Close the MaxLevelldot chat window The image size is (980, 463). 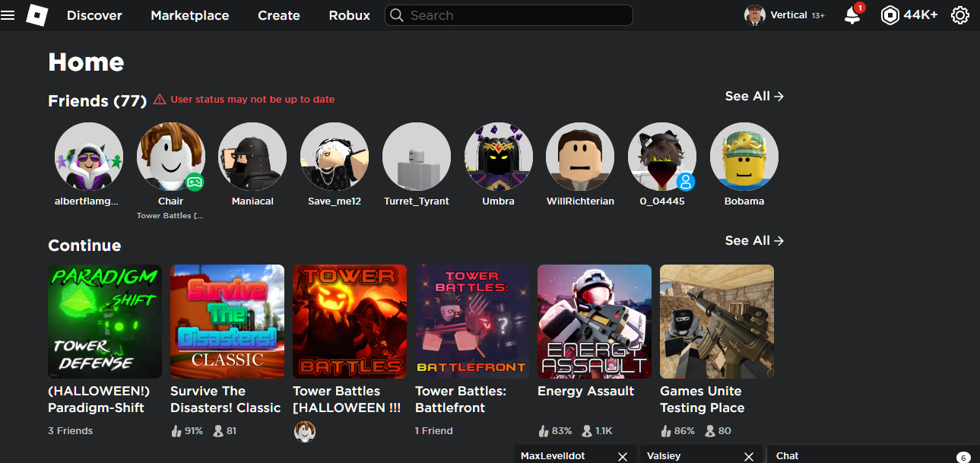click(623, 455)
